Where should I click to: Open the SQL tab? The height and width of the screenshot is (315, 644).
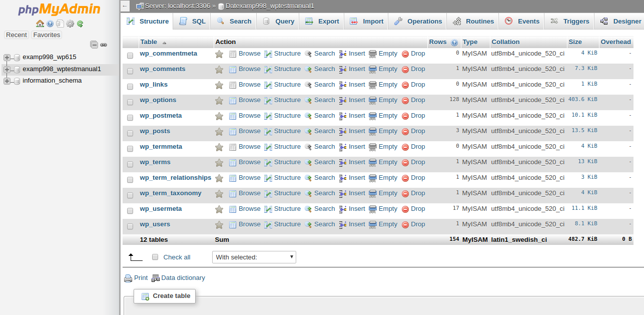point(192,22)
